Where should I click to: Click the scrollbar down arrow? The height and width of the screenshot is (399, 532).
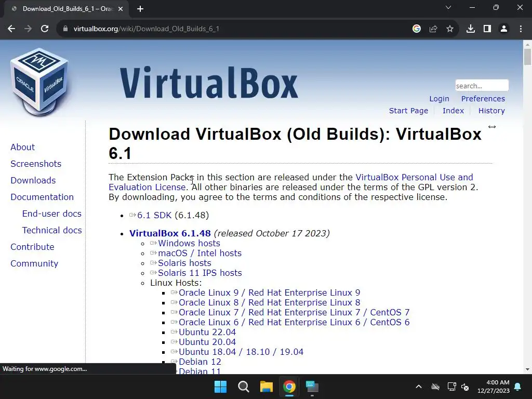pyautogui.click(x=527, y=369)
